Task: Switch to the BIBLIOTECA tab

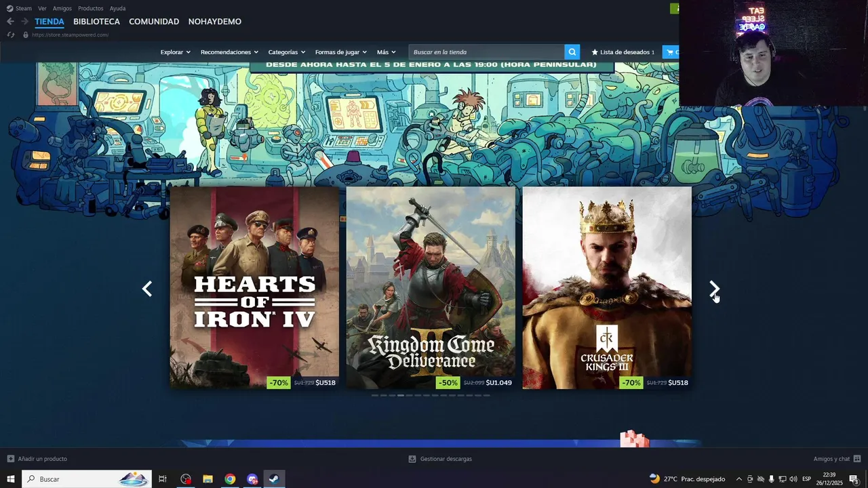Action: click(x=96, y=22)
